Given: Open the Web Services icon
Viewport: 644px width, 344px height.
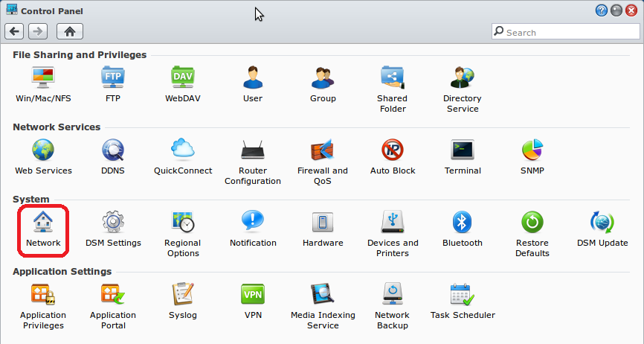Looking at the screenshot, I should coord(43,150).
